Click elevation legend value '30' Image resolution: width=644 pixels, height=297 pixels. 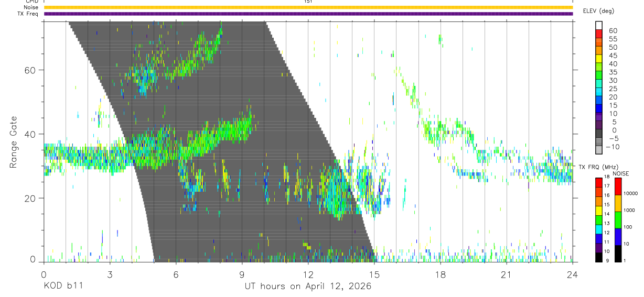pos(613,80)
